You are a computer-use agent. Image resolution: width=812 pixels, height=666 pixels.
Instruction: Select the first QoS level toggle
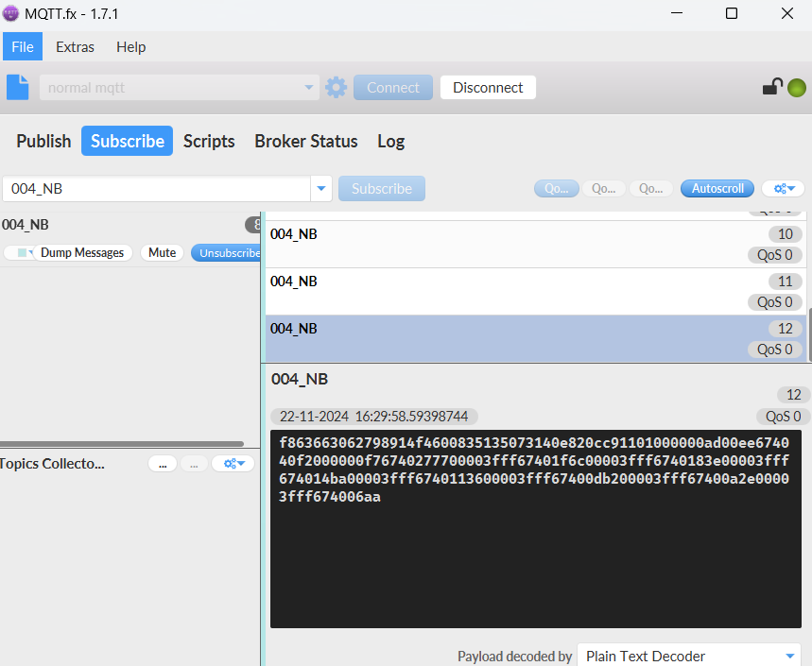(557, 189)
